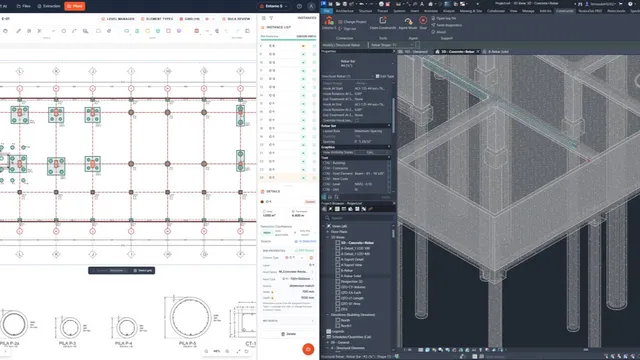The width and height of the screenshot is (640, 360).
Task: Collapse Elevations (Building Elevation) node
Action: [x=328, y=315]
